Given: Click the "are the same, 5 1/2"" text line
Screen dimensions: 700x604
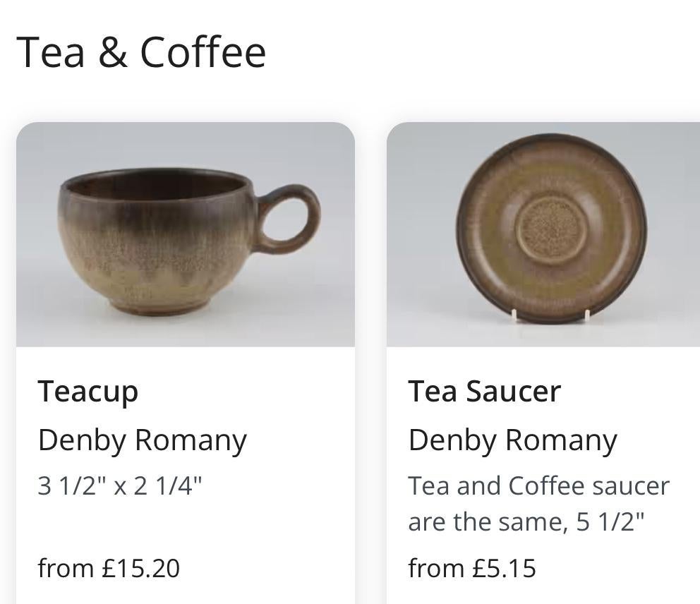Looking at the screenshot, I should (526, 522).
